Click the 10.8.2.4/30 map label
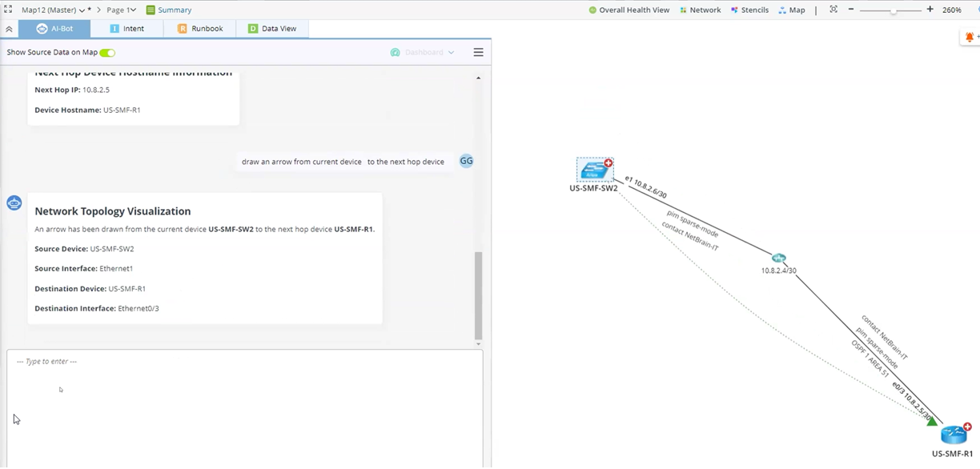The width and height of the screenshot is (980, 469). click(779, 271)
